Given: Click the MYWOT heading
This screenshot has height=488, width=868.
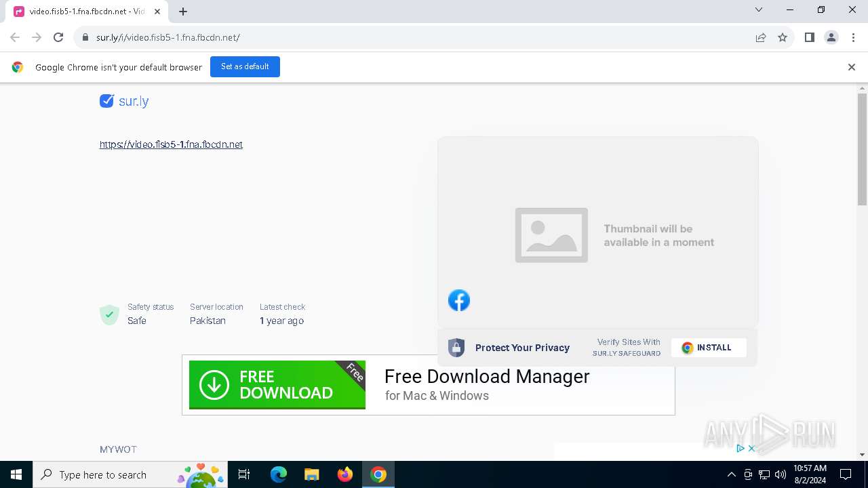Looking at the screenshot, I should pyautogui.click(x=118, y=449).
